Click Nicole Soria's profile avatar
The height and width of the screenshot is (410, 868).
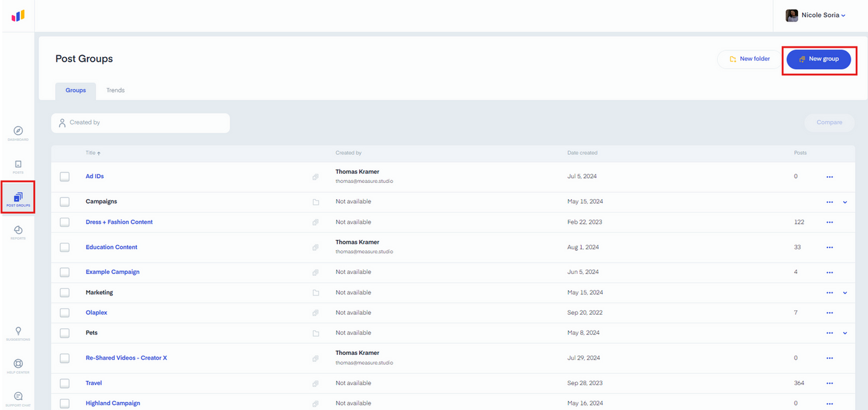pos(792,16)
